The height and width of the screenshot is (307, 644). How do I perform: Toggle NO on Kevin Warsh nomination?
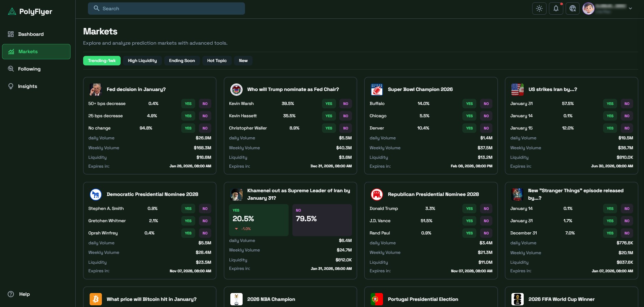pos(346,104)
